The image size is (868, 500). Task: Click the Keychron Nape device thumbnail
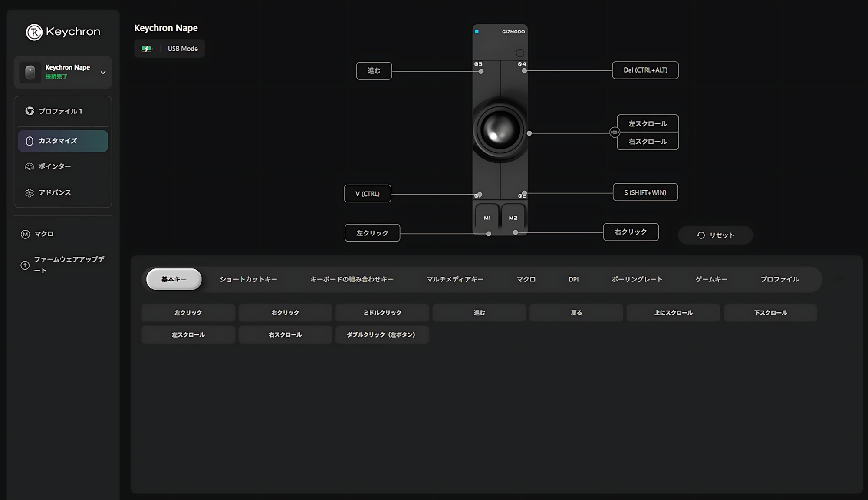(x=30, y=72)
